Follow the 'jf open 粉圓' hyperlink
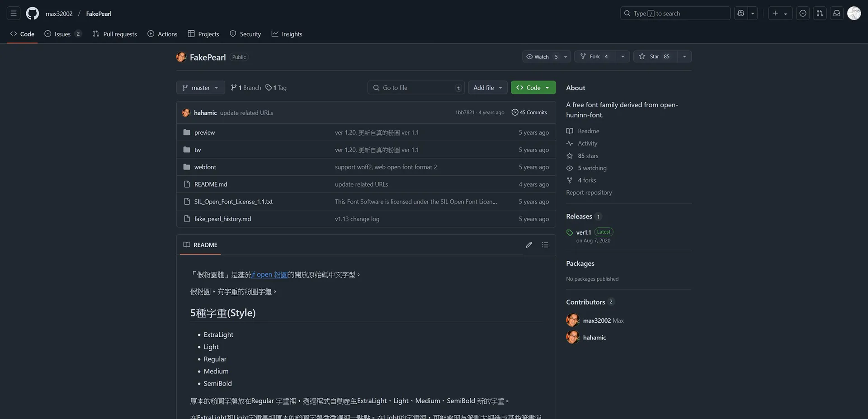Image resolution: width=868 pixels, height=419 pixels. tap(269, 274)
